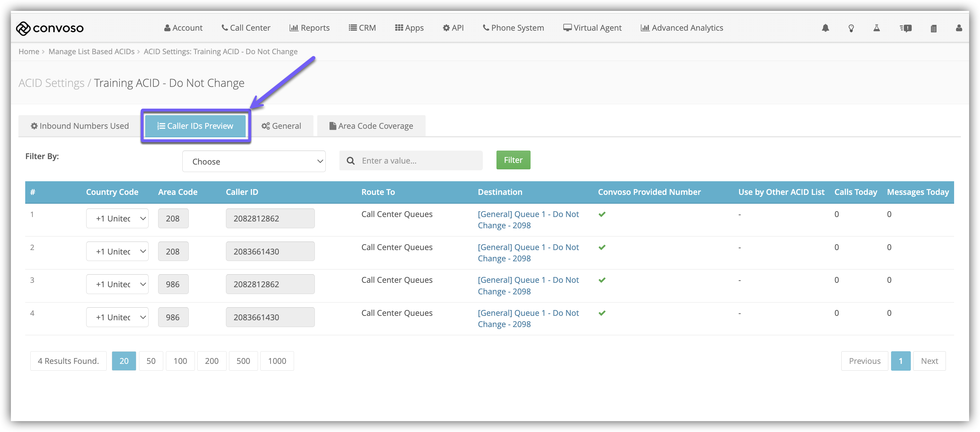Expand the Filter By Choose dropdown
Viewport: 980px width, 432px height.
[x=254, y=161]
